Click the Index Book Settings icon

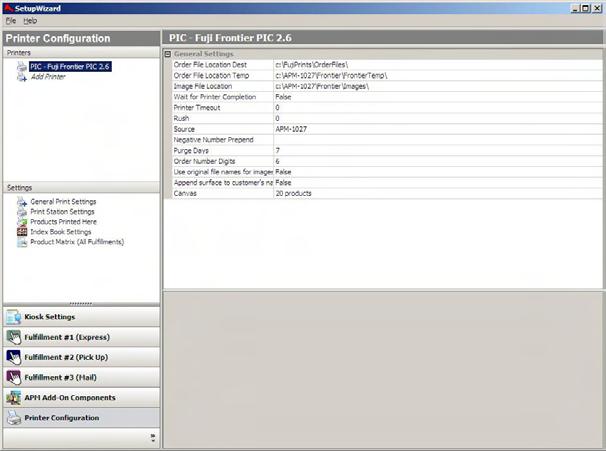pyautogui.click(x=22, y=232)
